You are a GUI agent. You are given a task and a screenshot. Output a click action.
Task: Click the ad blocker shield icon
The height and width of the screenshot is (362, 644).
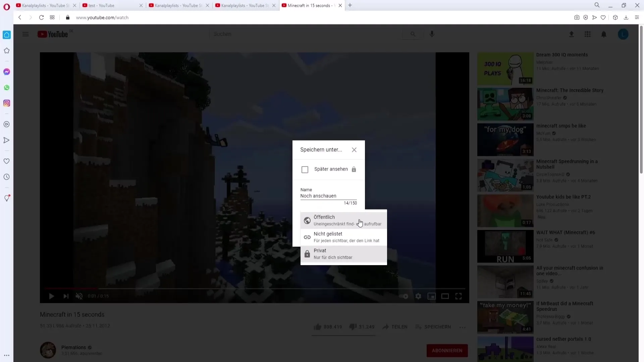[586, 17]
